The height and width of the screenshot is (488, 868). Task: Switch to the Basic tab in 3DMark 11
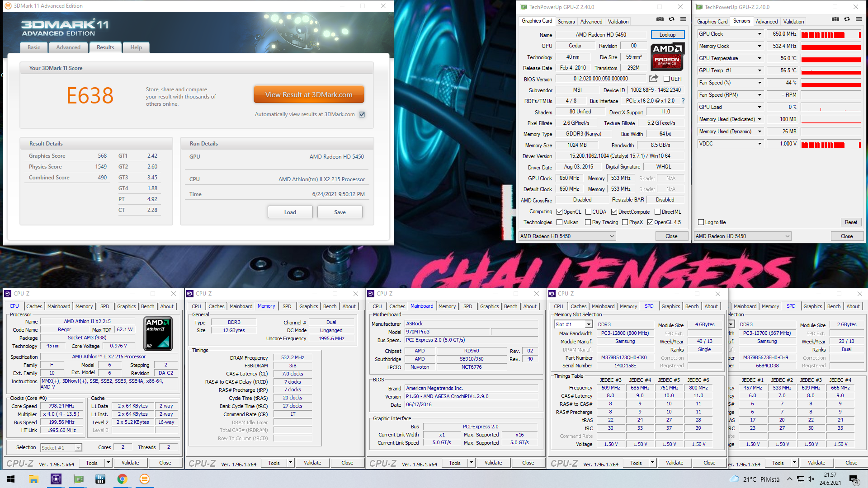point(34,47)
